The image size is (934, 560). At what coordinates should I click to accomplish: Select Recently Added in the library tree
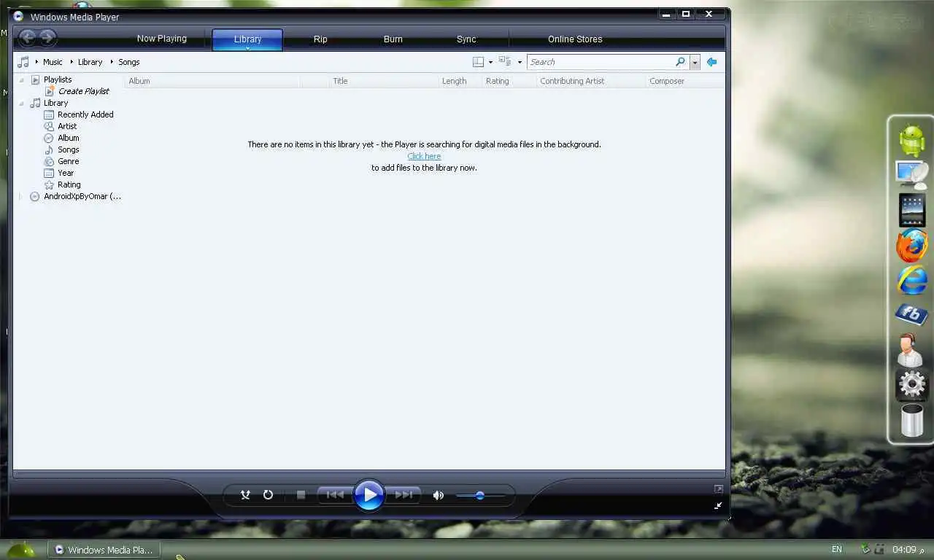pos(85,114)
